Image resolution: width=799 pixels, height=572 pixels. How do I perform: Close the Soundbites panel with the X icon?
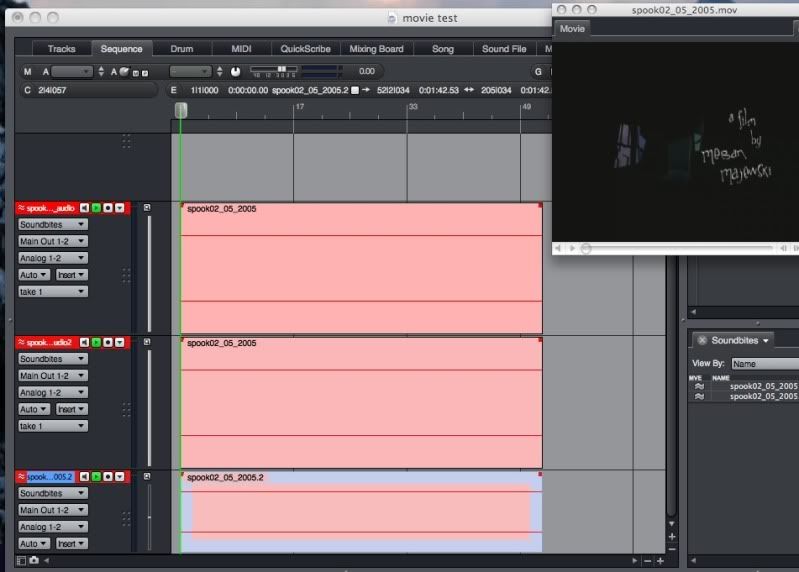coord(702,340)
